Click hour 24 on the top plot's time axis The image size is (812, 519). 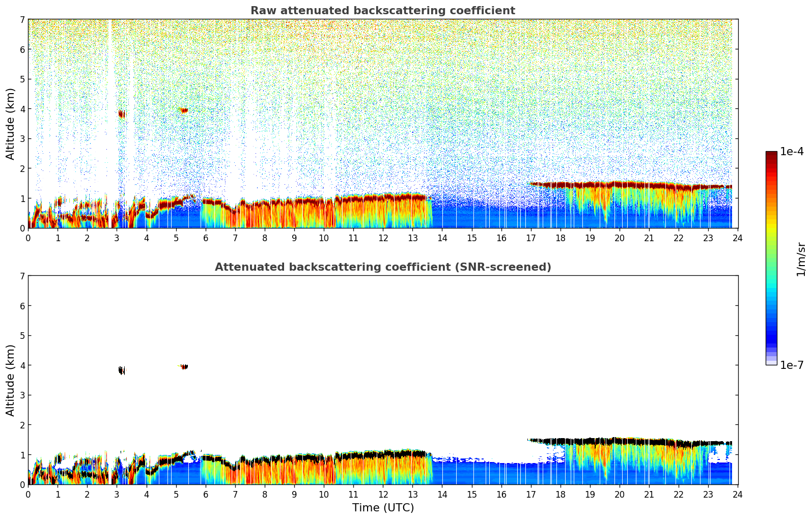pyautogui.click(x=738, y=238)
